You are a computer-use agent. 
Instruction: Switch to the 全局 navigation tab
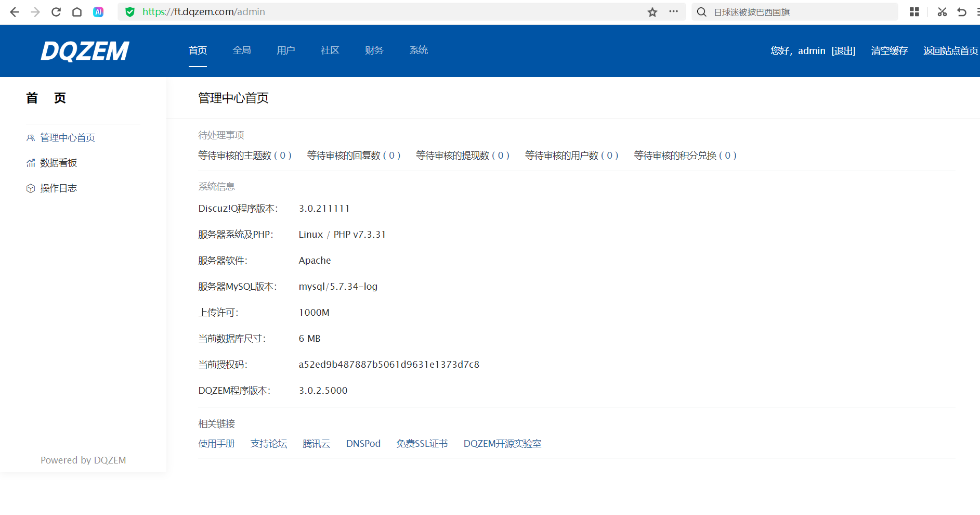click(x=242, y=50)
